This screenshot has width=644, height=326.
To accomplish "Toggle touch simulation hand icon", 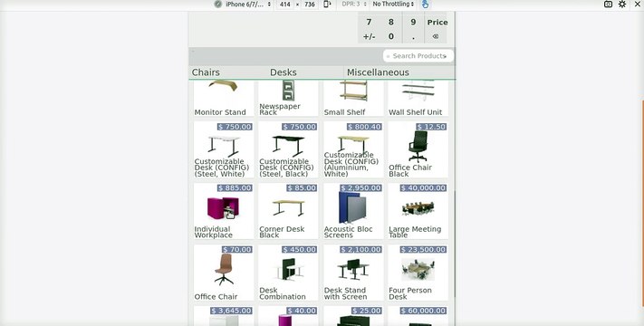I will coord(425,5).
